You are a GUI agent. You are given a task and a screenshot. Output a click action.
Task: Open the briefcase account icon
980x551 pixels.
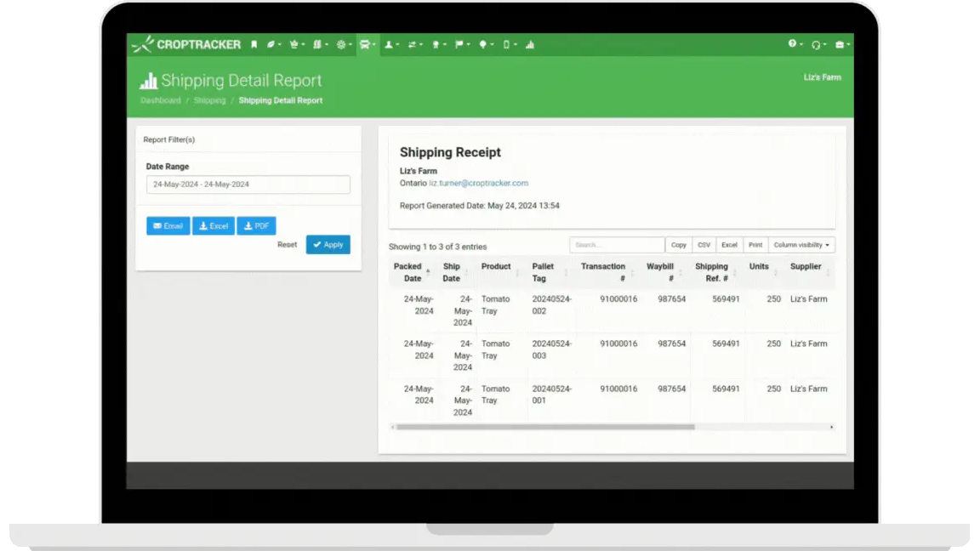(842, 44)
